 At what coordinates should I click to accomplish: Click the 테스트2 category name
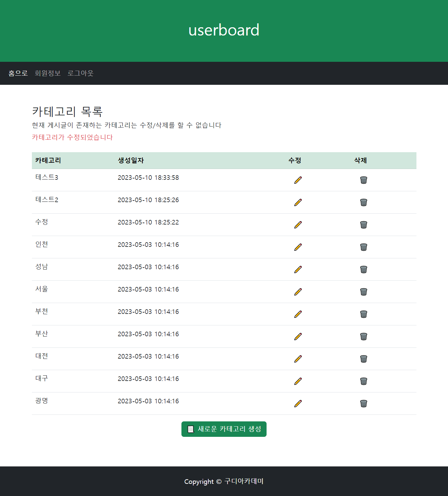[47, 200]
